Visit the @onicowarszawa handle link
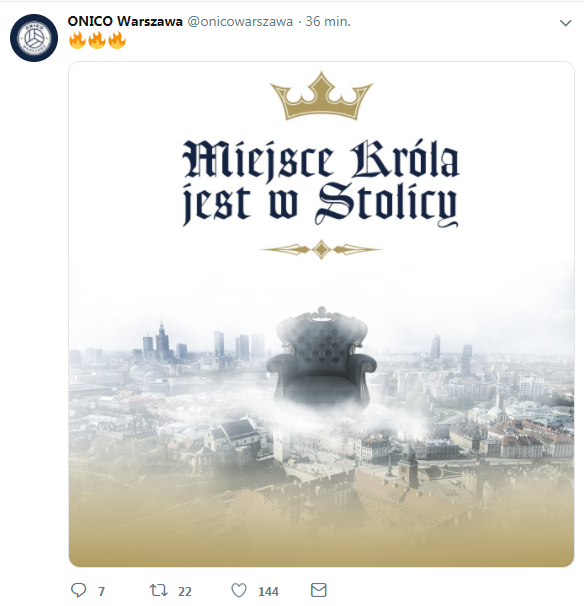This screenshot has height=606, width=584. click(240, 22)
